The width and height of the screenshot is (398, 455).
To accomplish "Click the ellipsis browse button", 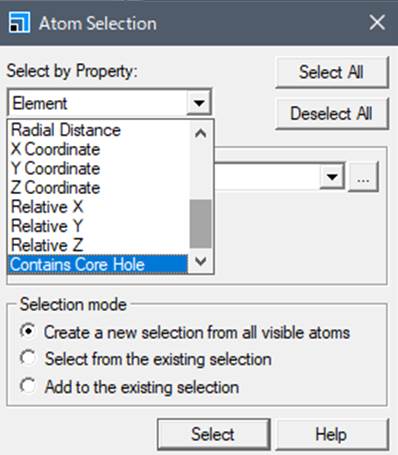I will (363, 177).
